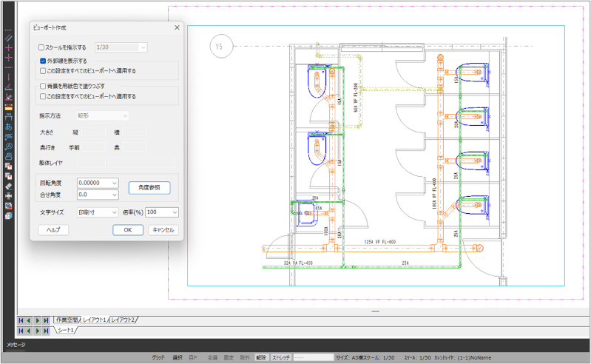Click the 3D cube icon in left toolbar
Screen dimensions: 591x364
click(x=8, y=216)
